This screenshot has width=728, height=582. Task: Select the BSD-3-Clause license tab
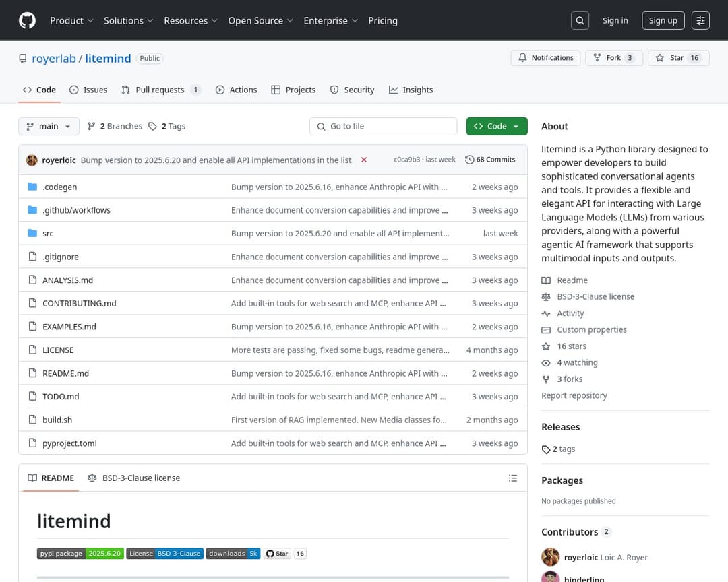(133, 478)
